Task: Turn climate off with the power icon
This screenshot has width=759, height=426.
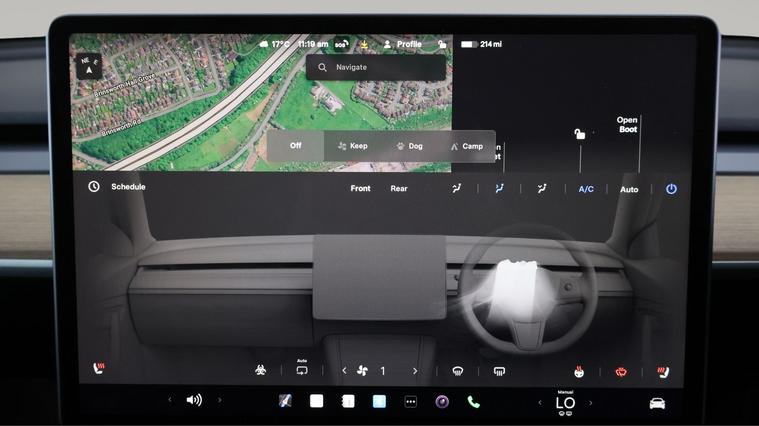Action: pyautogui.click(x=671, y=189)
